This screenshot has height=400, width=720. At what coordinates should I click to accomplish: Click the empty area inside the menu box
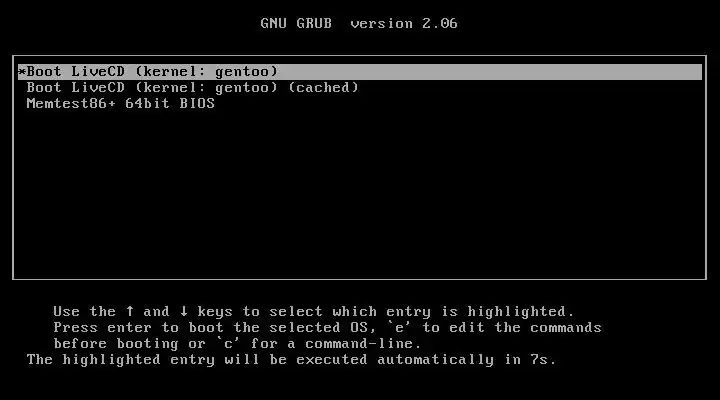[360, 193]
